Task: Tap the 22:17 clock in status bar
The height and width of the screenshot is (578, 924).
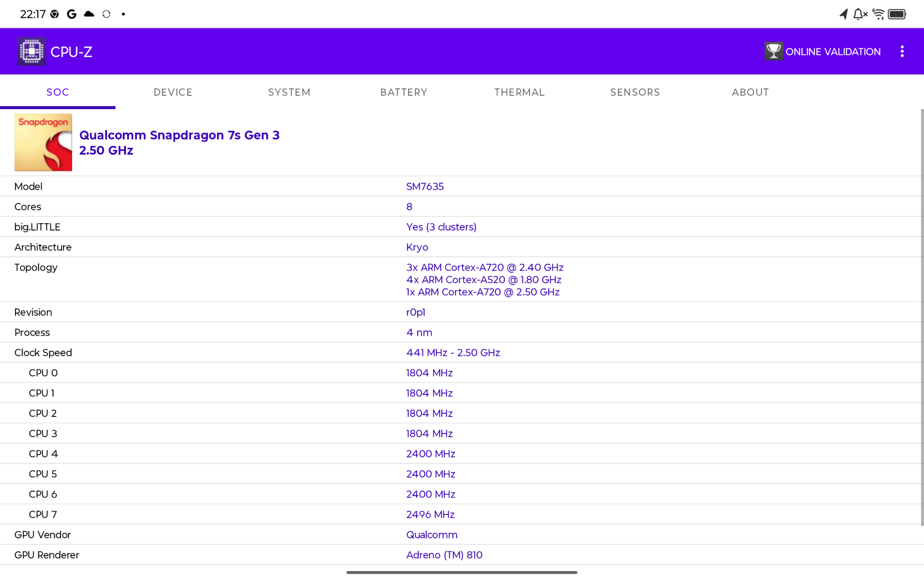Action: 33,14
